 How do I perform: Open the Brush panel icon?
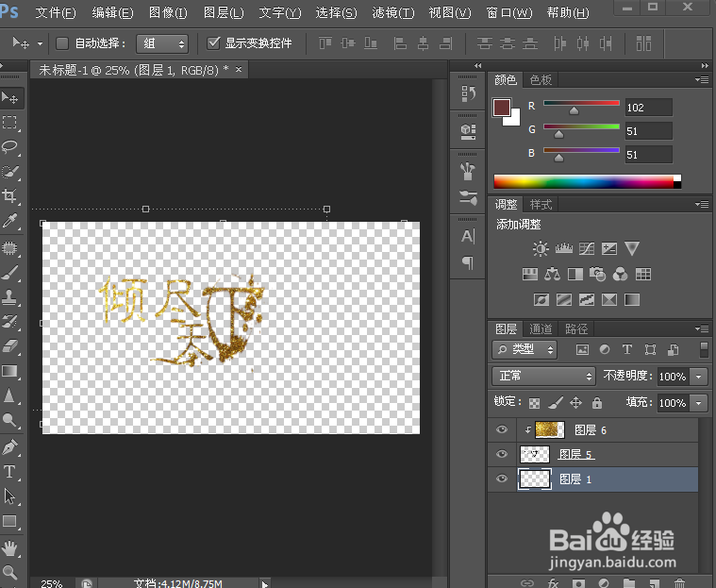(468, 172)
